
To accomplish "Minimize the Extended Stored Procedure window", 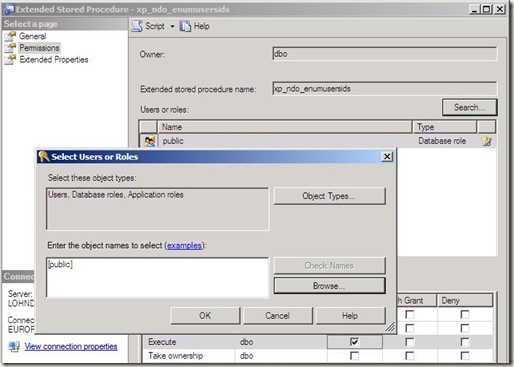I will point(474,9).
